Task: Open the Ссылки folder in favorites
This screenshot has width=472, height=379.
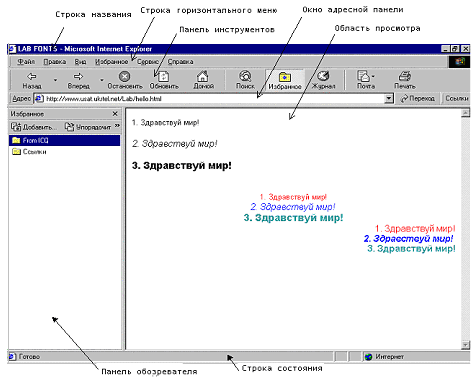Action: tap(29, 152)
